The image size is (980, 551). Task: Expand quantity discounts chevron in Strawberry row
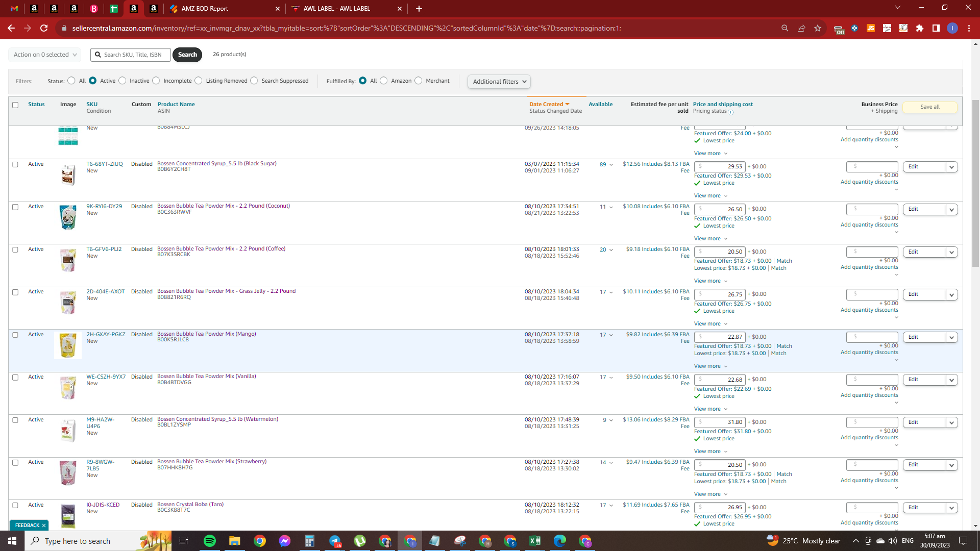click(896, 488)
